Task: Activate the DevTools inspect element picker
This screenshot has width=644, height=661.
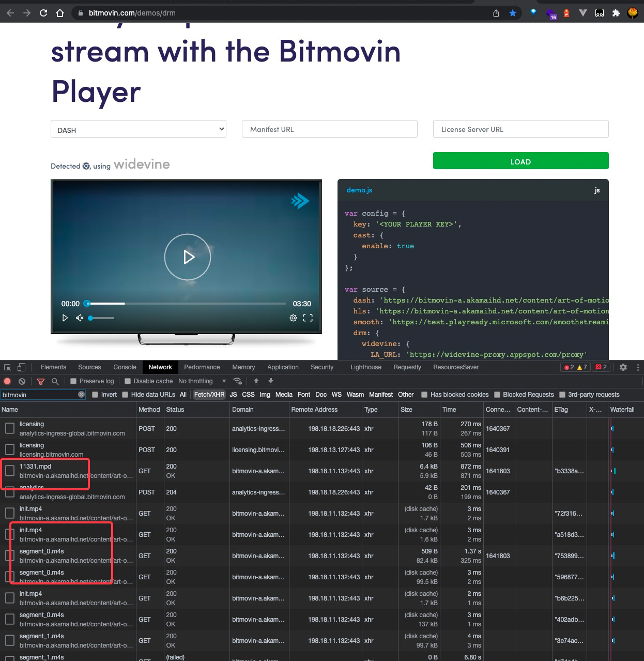Action: 8,367
